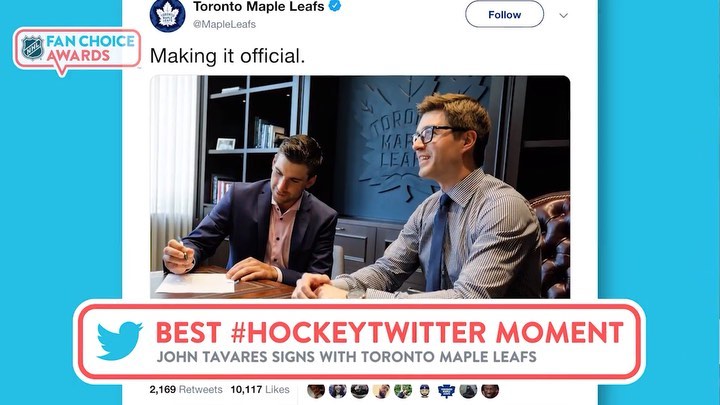
Task: Expand the tweet options chevron
Action: pos(563,15)
